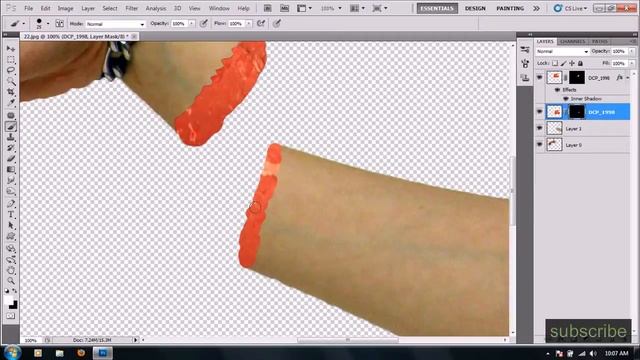Open the File menu
Screen dimensions: 640x360
click(29, 8)
